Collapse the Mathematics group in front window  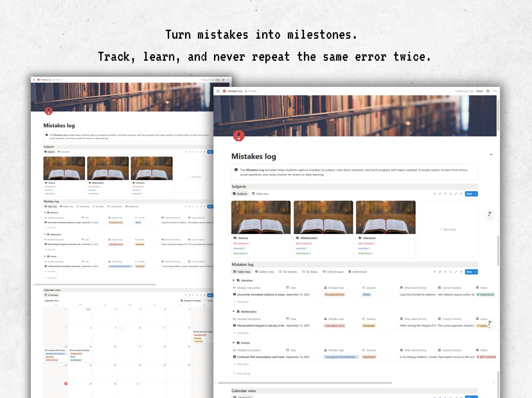pyautogui.click(x=233, y=311)
